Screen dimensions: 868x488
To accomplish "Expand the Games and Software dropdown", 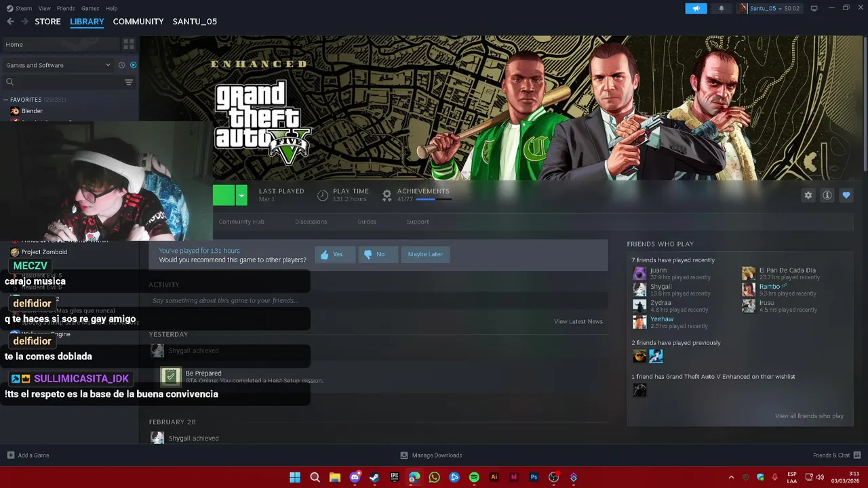I will point(58,65).
